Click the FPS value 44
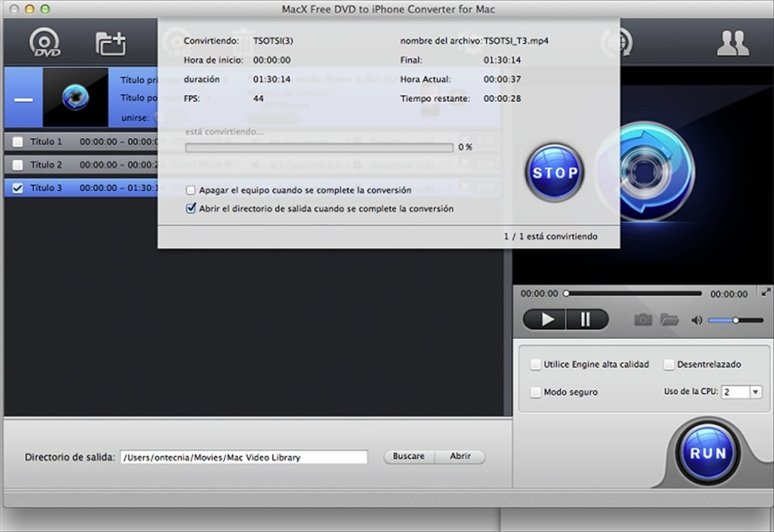 point(259,99)
